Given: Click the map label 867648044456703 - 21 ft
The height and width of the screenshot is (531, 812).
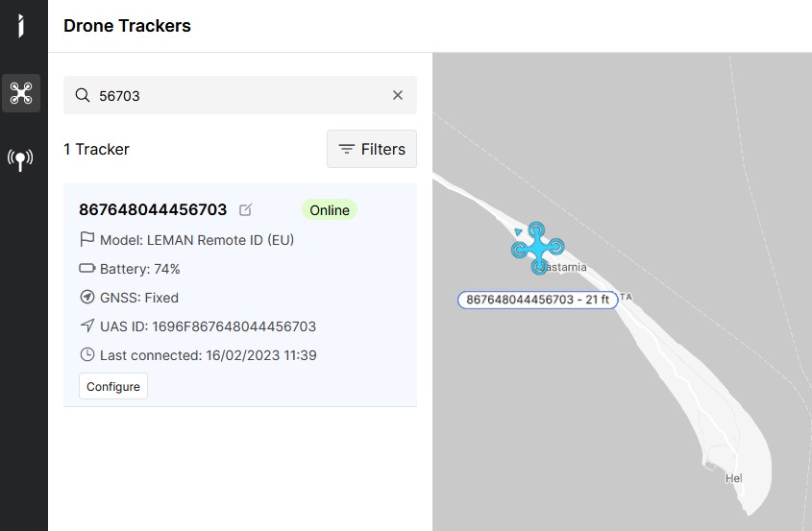Looking at the screenshot, I should pyautogui.click(x=537, y=300).
